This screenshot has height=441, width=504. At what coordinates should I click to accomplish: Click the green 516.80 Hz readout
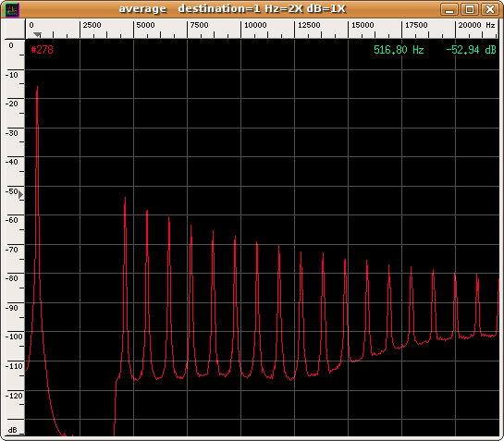(399, 50)
